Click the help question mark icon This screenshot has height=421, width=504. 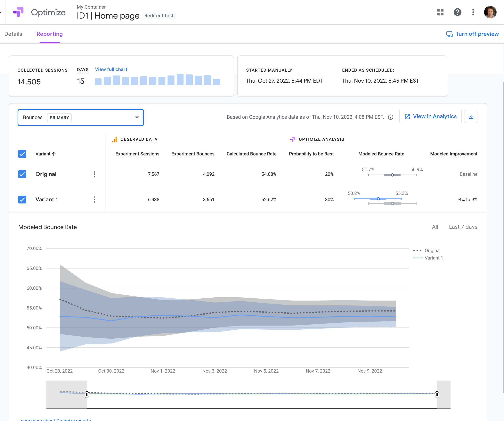tap(457, 12)
